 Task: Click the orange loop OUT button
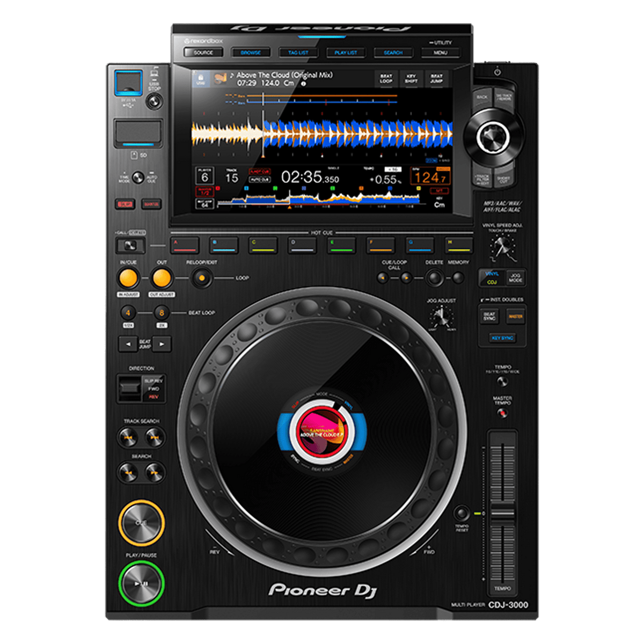click(x=162, y=278)
